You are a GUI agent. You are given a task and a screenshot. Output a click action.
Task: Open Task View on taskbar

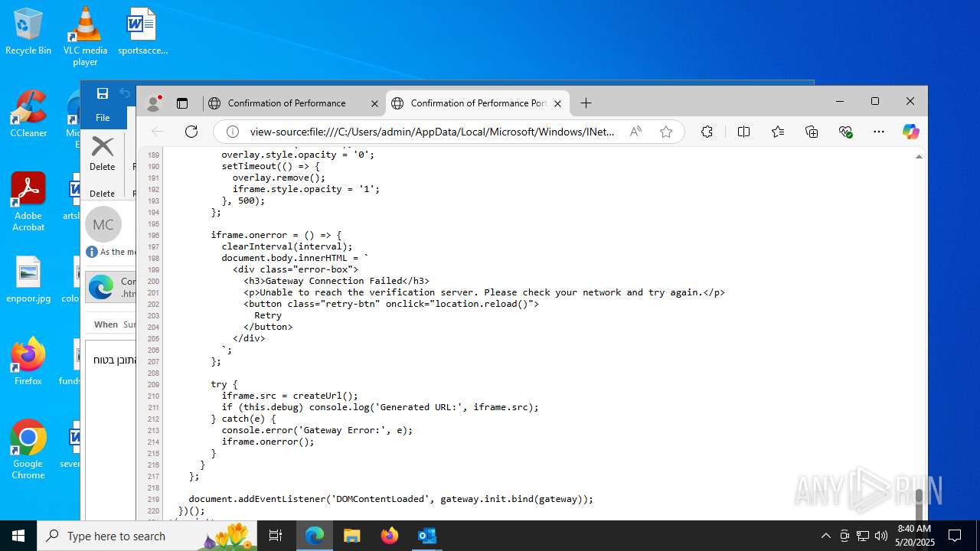pos(276,536)
